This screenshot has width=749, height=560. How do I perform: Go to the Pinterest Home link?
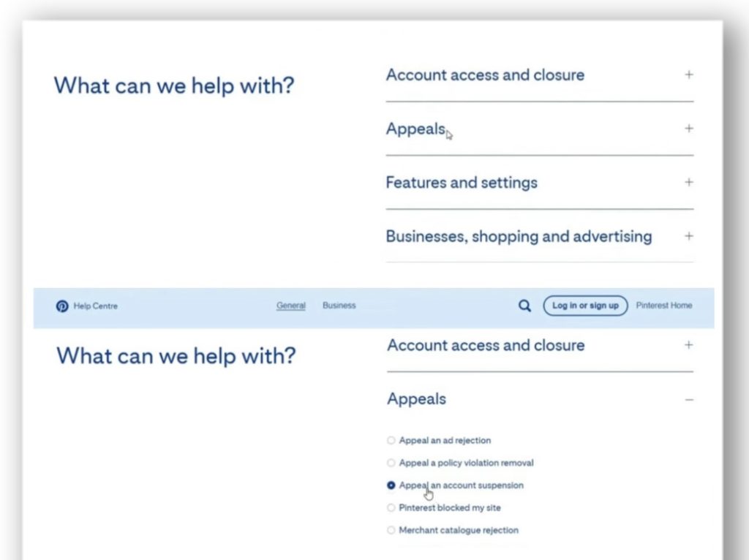pos(663,306)
